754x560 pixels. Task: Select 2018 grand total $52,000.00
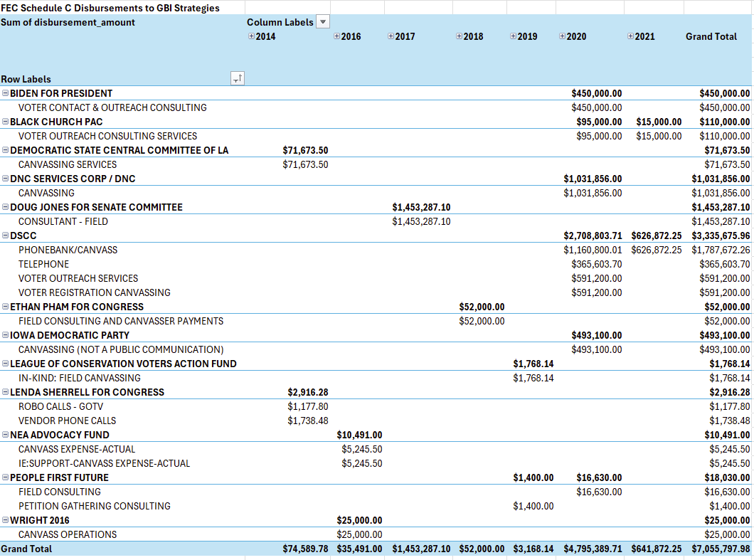point(482,549)
